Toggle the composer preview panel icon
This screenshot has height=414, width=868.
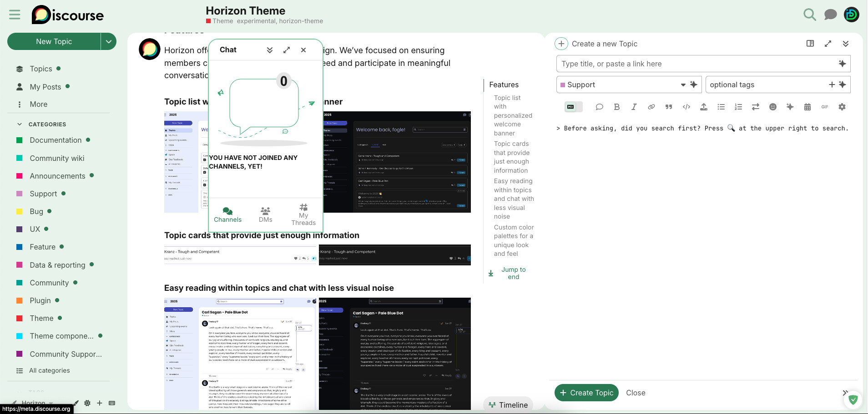810,44
